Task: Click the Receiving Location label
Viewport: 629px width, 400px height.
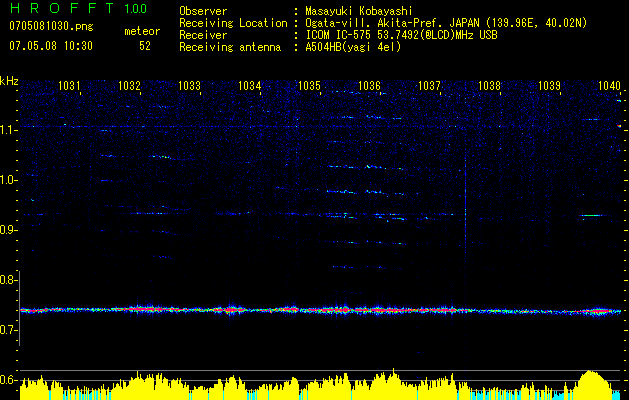Action: pos(233,24)
